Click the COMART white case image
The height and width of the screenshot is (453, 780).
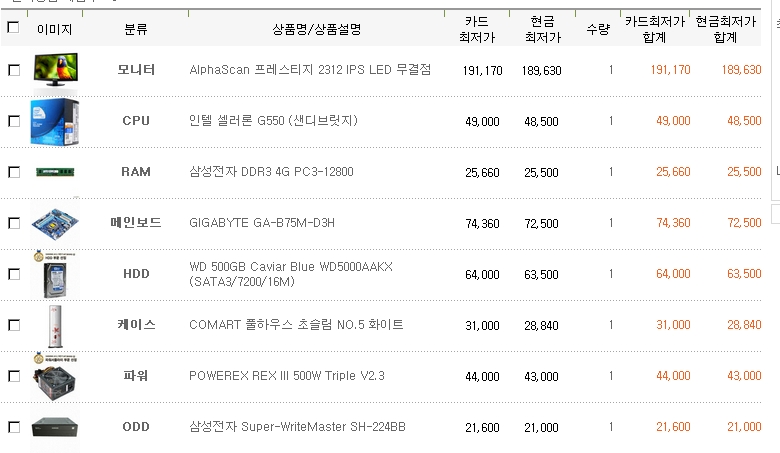pyautogui.click(x=55, y=325)
